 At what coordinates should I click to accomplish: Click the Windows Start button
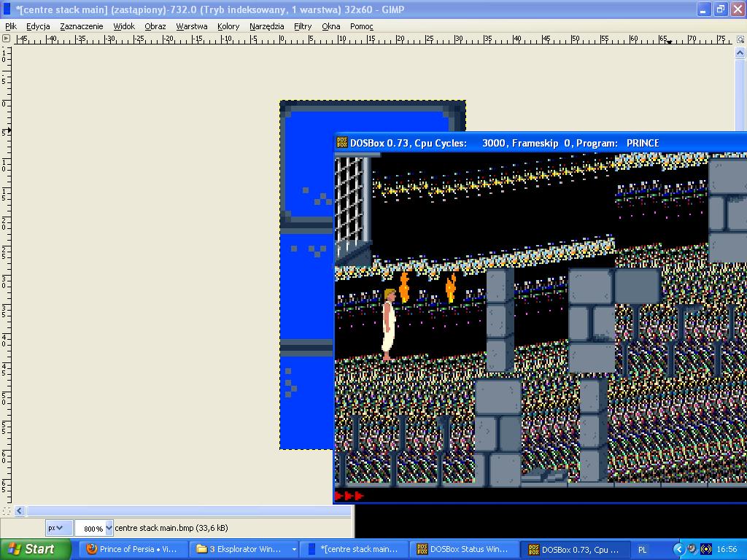(x=35, y=549)
